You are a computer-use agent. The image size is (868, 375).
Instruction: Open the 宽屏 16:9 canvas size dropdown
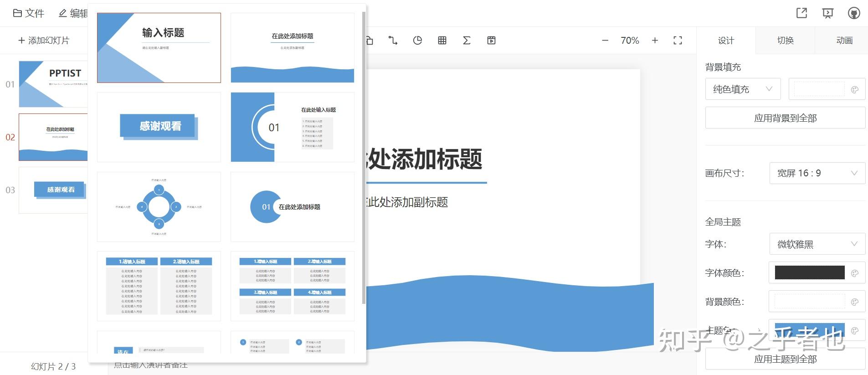click(x=817, y=173)
